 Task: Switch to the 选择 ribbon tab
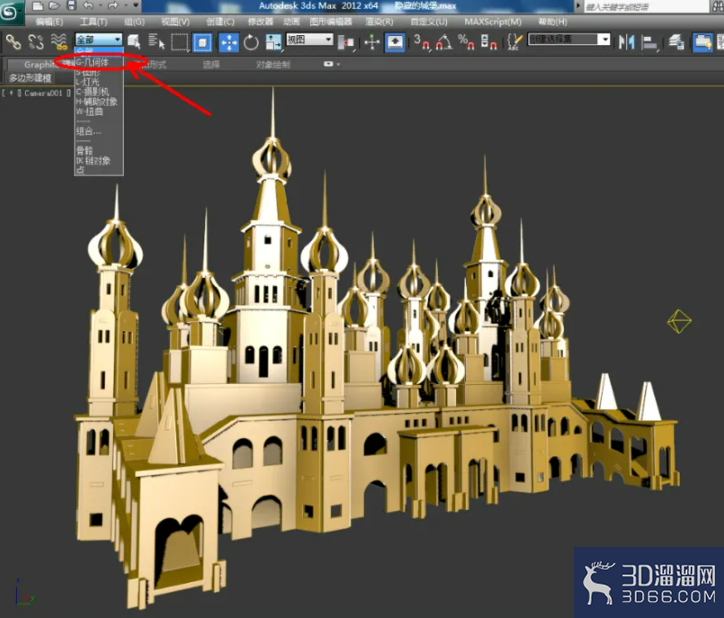(211, 65)
